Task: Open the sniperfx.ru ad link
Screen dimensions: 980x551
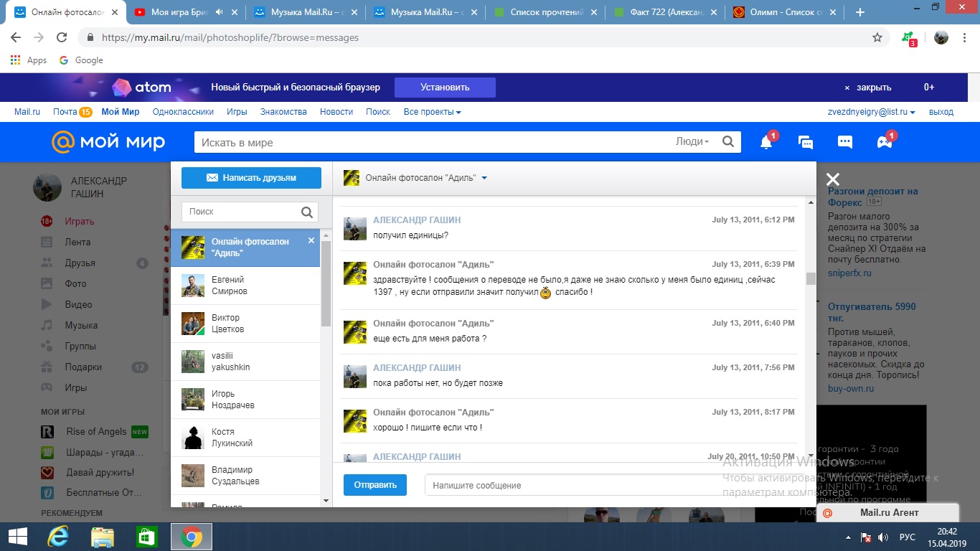Action: point(849,273)
